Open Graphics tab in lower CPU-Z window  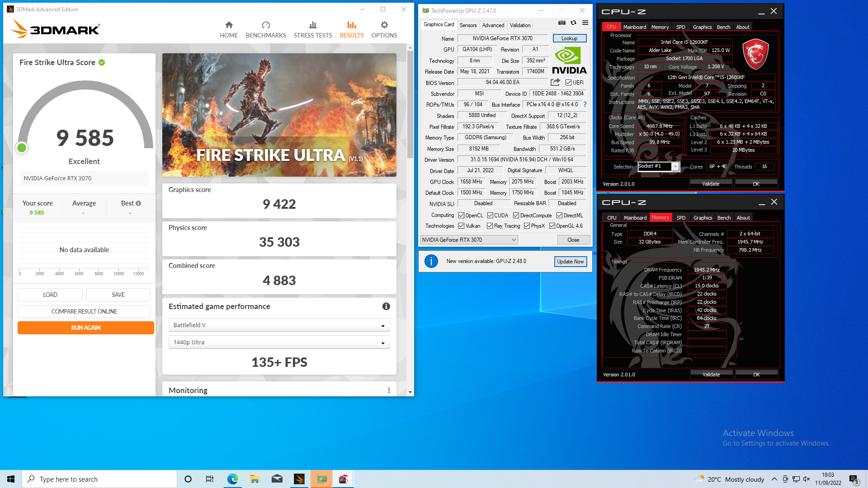click(703, 218)
